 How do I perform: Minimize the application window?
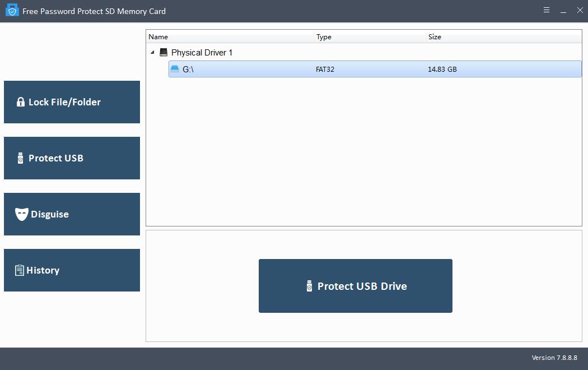click(x=563, y=10)
